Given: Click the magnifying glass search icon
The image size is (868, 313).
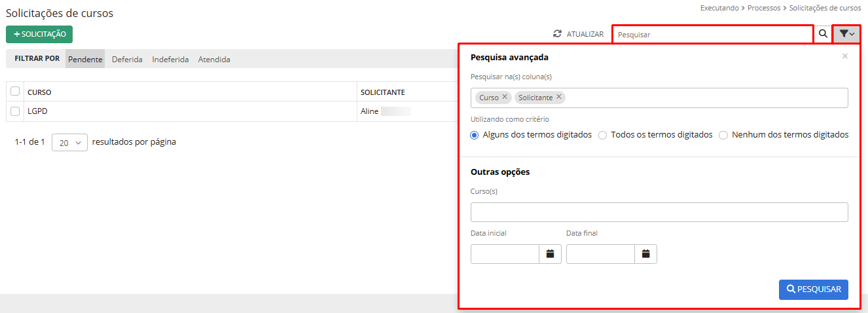Looking at the screenshot, I should pos(822,34).
